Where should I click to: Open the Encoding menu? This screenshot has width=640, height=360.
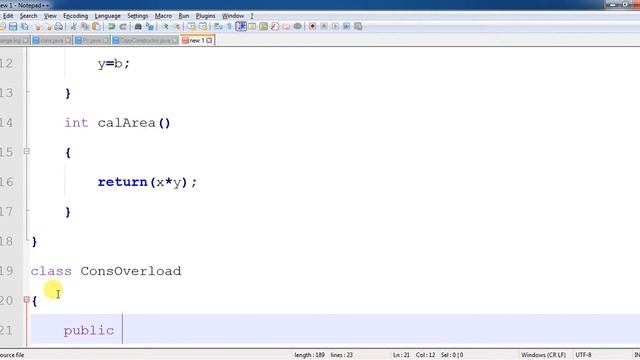pos(76,16)
